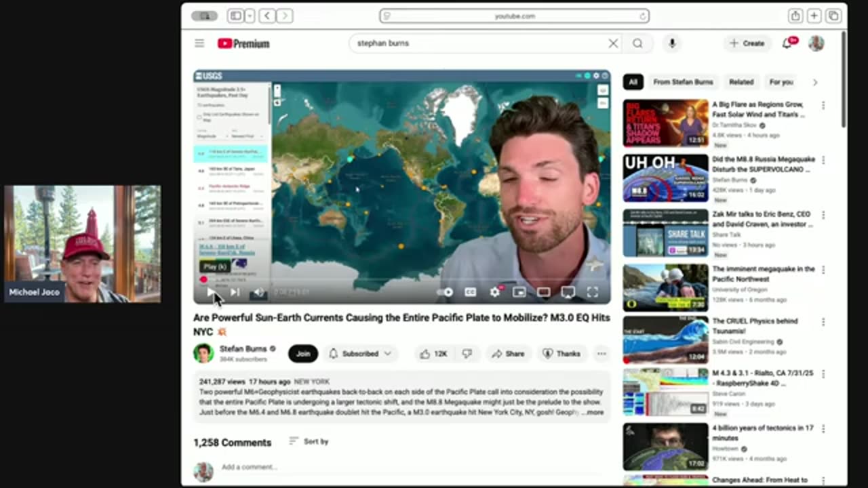
Task: Open menu for 4 billion years tectonics video
Action: (823, 429)
